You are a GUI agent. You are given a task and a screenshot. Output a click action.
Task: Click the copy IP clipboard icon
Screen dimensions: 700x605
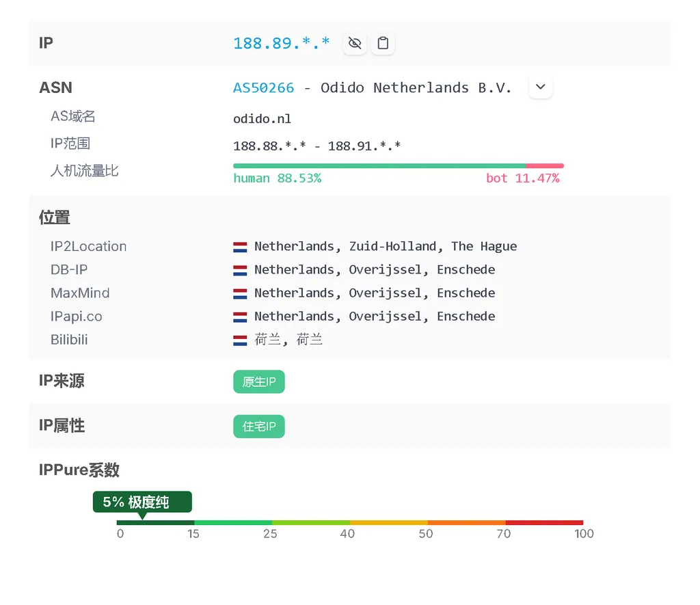coord(383,42)
